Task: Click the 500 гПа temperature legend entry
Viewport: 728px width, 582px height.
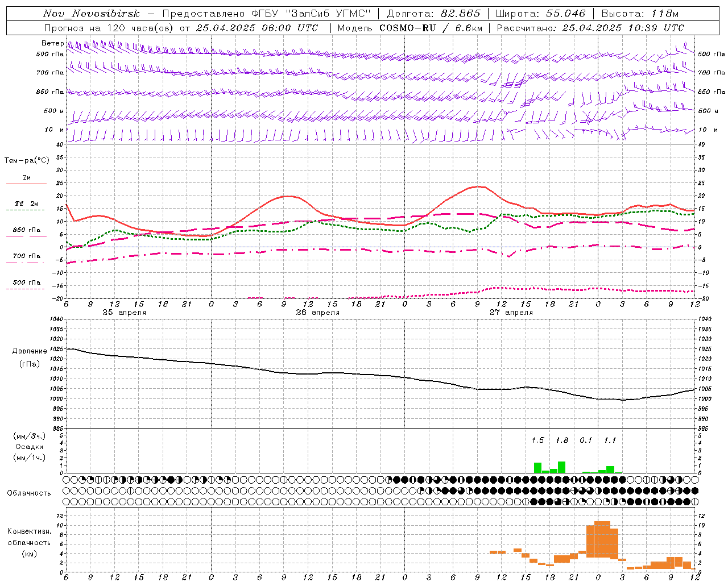Action: (27, 282)
